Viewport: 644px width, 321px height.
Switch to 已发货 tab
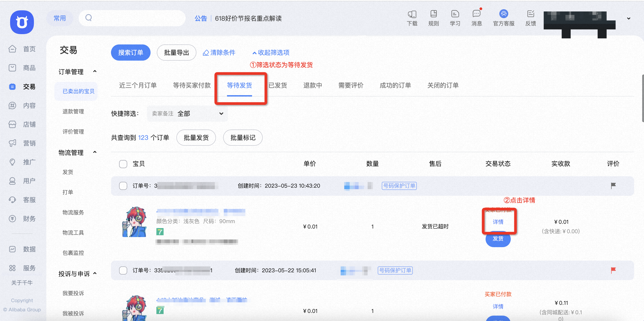click(278, 85)
